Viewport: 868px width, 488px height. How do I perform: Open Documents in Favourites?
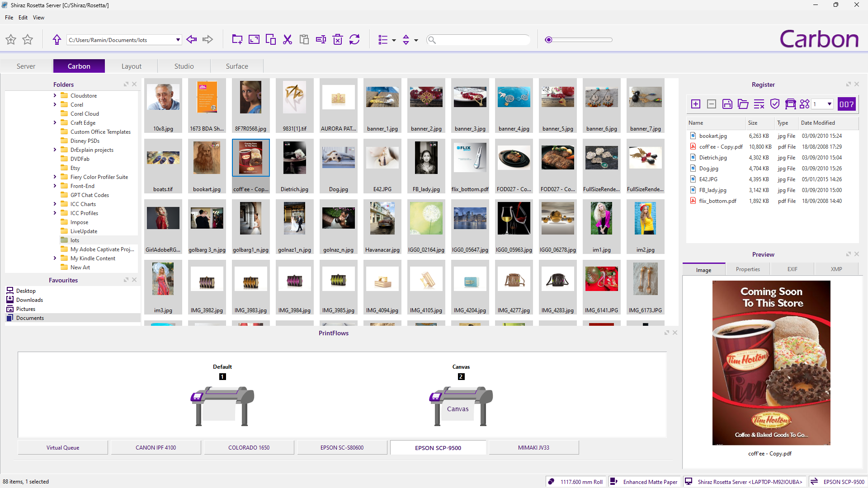[x=30, y=318]
